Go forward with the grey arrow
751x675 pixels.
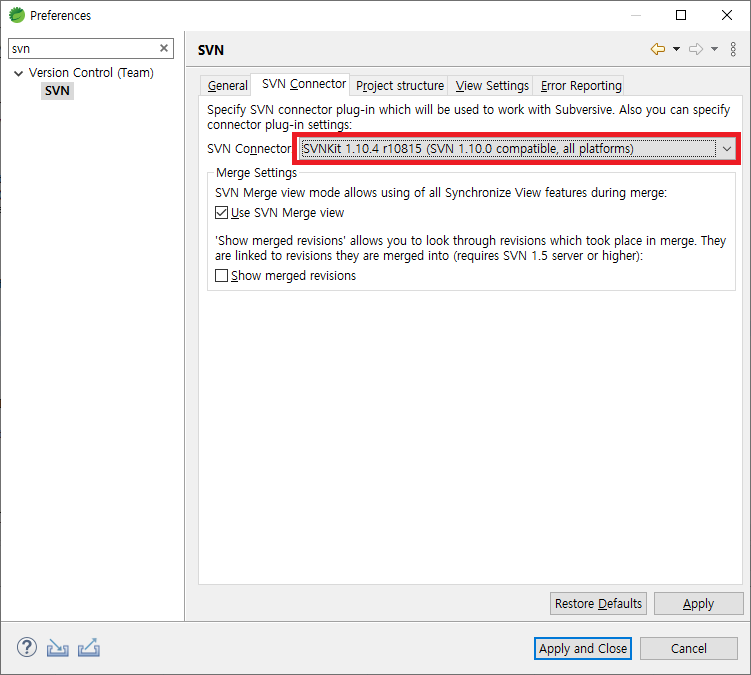click(x=696, y=49)
